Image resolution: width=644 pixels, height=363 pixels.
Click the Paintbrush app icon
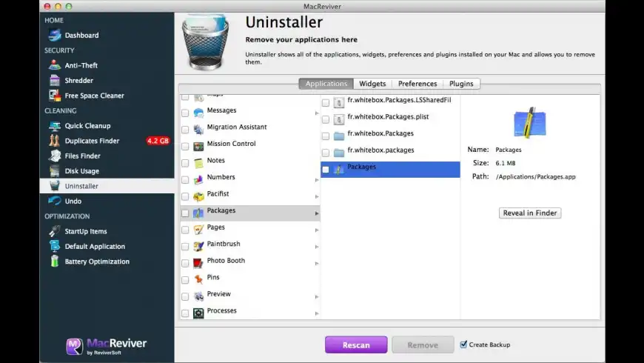(x=198, y=247)
